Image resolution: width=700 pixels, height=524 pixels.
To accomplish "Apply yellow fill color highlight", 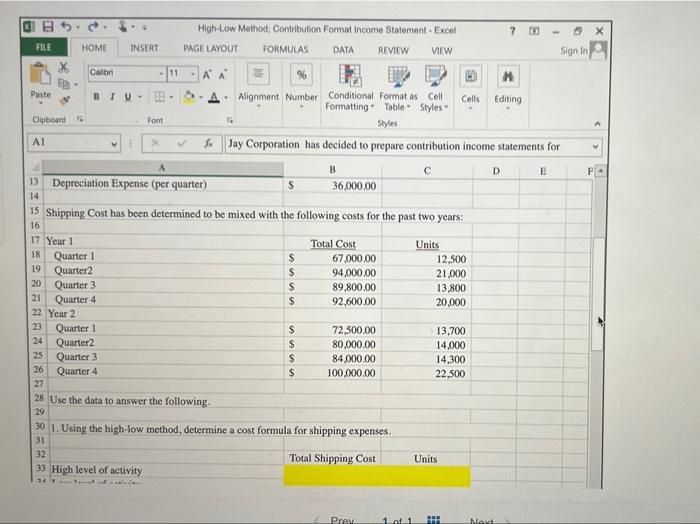I will click(x=189, y=97).
